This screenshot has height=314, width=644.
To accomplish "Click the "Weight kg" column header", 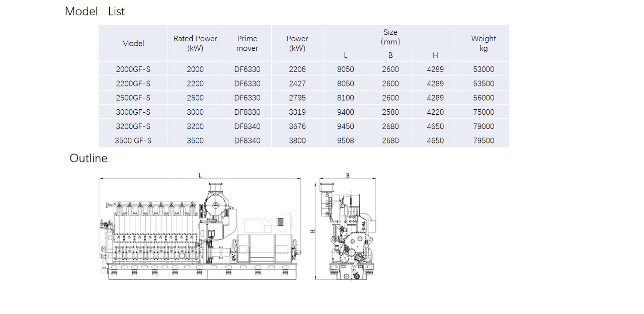I will tap(483, 43).
